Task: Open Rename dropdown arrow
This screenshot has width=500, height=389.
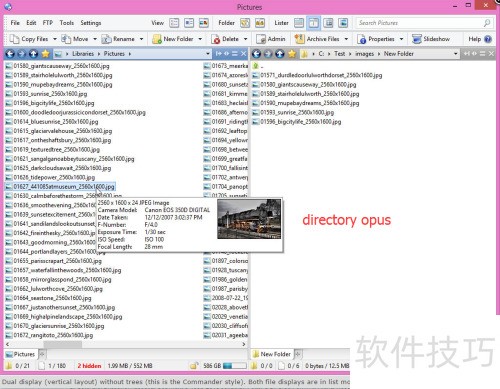Action: pyautogui.click(x=141, y=39)
